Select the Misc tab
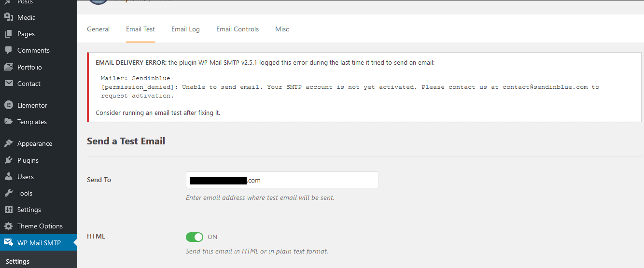644x268 pixels. [282, 29]
